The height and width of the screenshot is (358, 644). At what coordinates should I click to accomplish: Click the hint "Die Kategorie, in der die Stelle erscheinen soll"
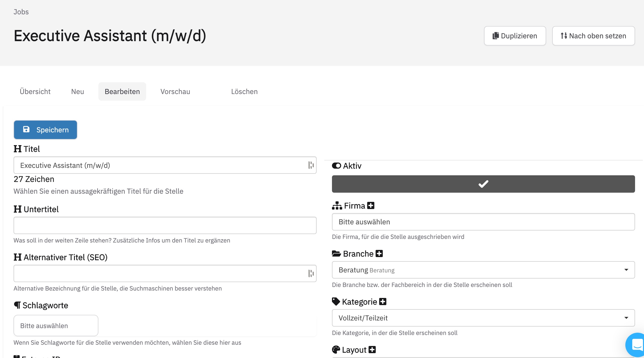(x=395, y=333)
